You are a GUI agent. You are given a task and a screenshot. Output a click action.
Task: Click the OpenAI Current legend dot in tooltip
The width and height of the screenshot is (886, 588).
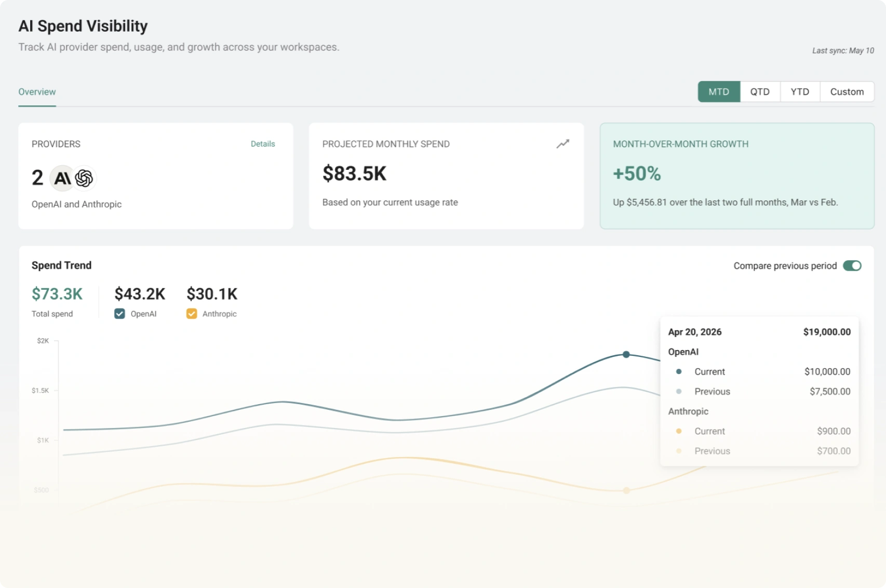click(x=679, y=371)
